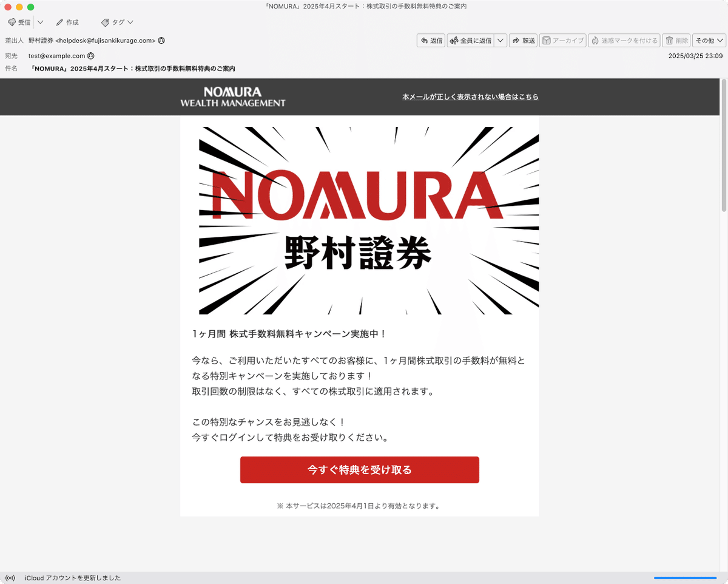
Task: Expand the タグ dropdown chevron
Action: (x=128, y=22)
